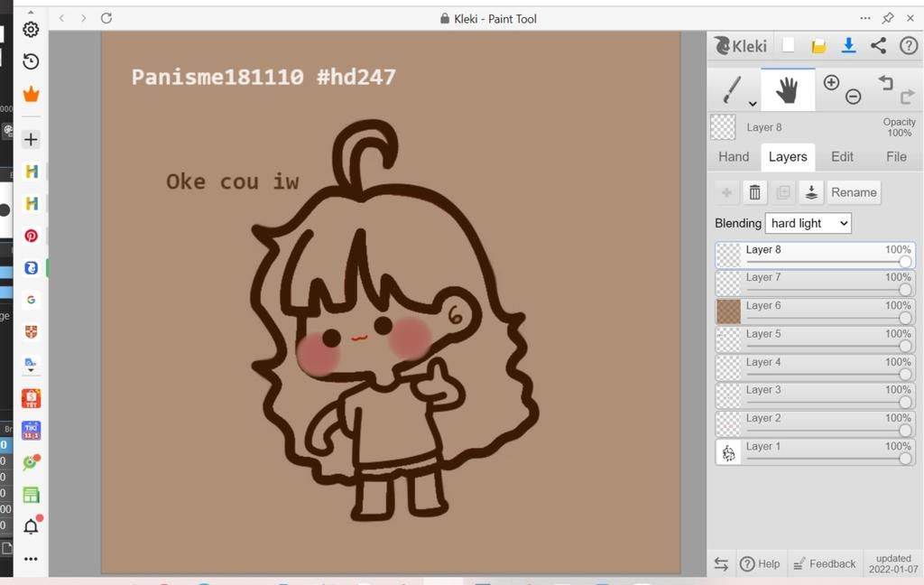This screenshot has width=924, height=585.
Task: Open Google from the sidebar
Action: pos(32,300)
